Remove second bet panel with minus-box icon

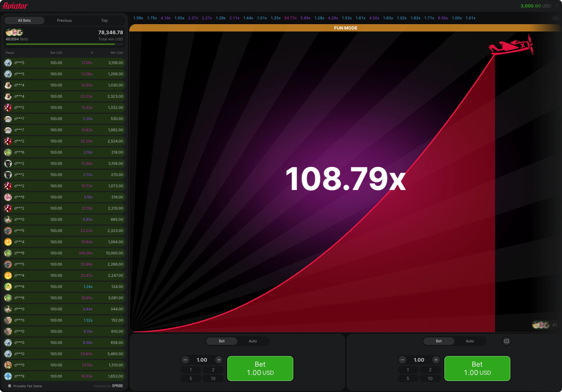point(506,341)
